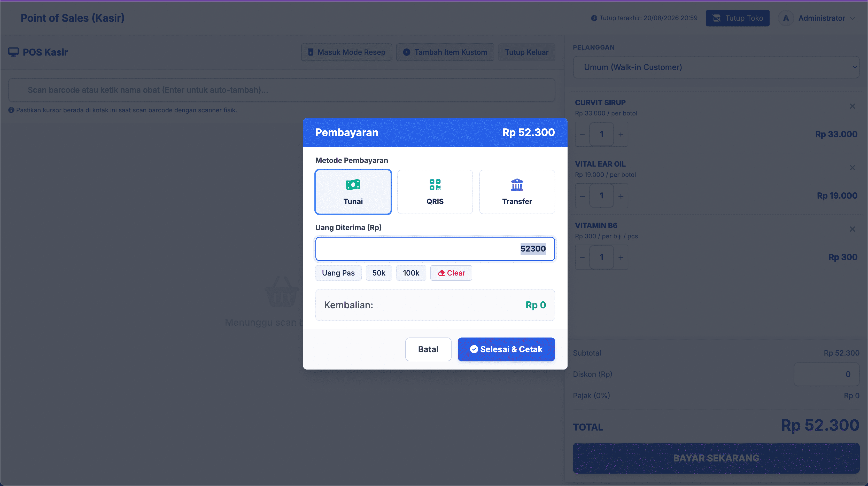Click the prescription icon in Masuk Mode Resep

tap(311, 52)
